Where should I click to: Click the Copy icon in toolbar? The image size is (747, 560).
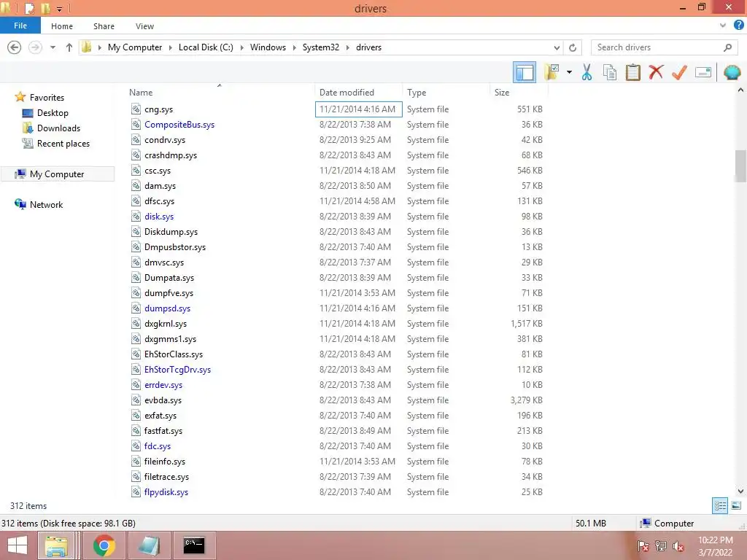pyautogui.click(x=610, y=72)
